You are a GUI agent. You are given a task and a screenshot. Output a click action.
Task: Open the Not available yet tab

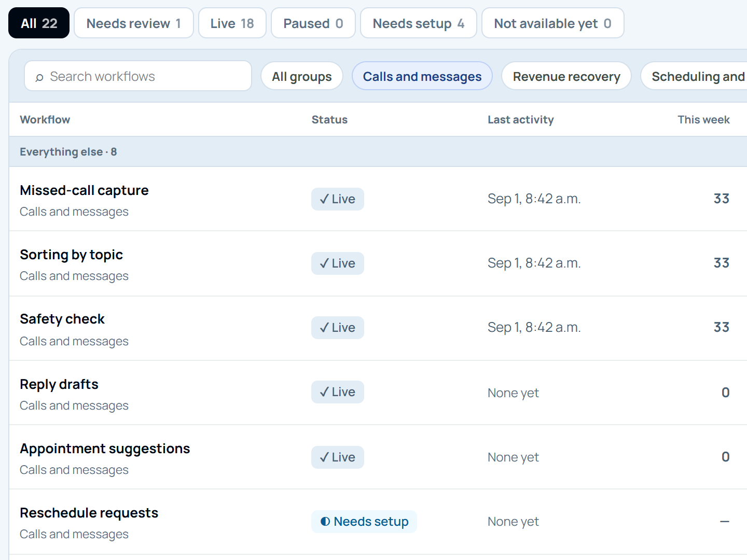(x=553, y=23)
